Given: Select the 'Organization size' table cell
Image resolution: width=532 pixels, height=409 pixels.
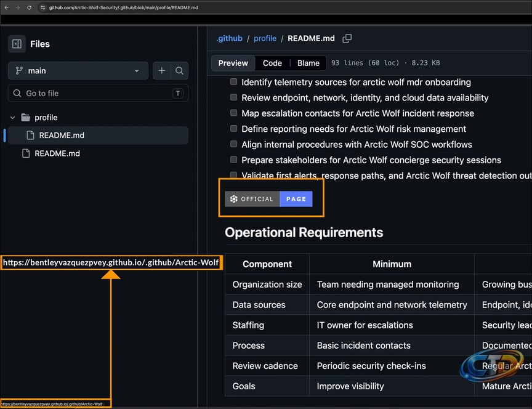Looking at the screenshot, I should [267, 285].
